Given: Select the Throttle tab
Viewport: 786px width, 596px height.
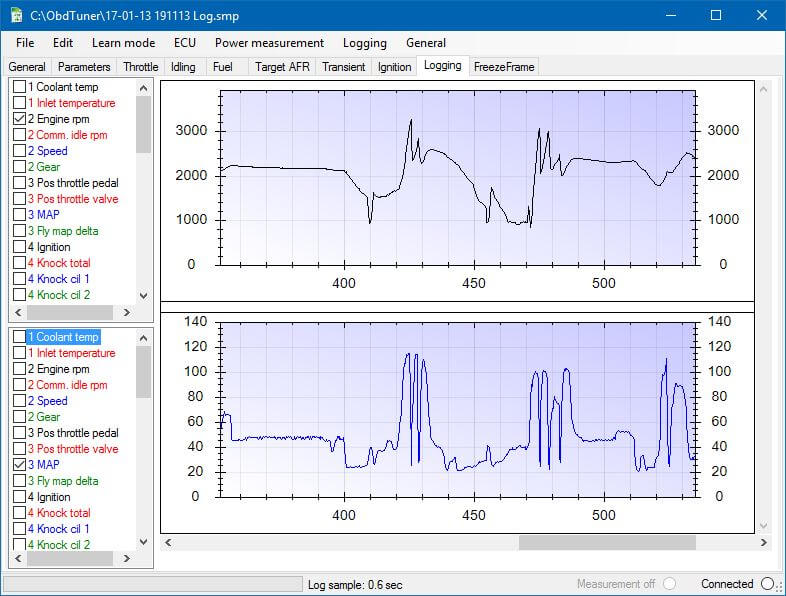Looking at the screenshot, I should pyautogui.click(x=140, y=67).
